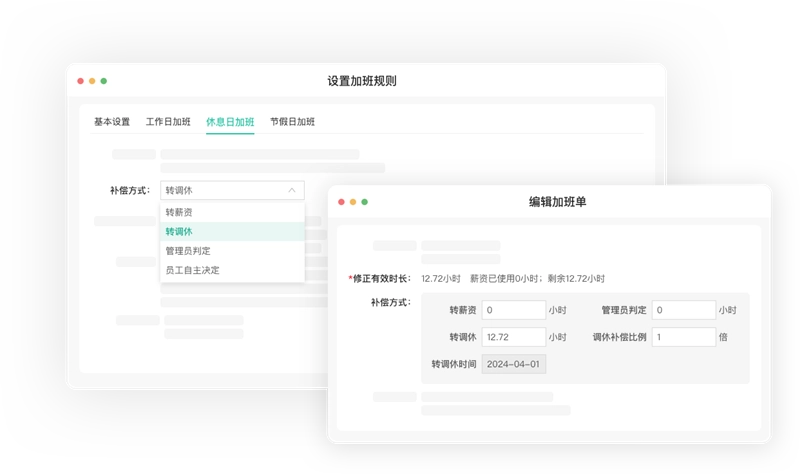This screenshot has width=800, height=474.
Task: Open the 工作日加班 tab
Action: coord(167,122)
